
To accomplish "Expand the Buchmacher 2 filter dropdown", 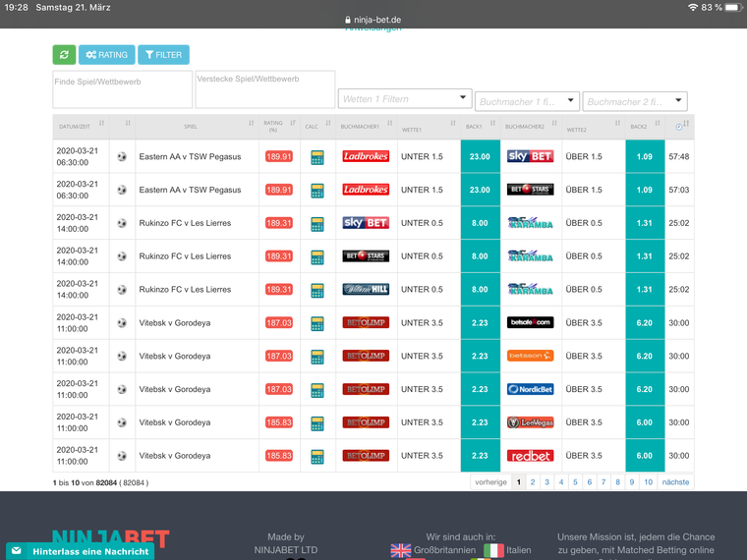I will coord(635,101).
